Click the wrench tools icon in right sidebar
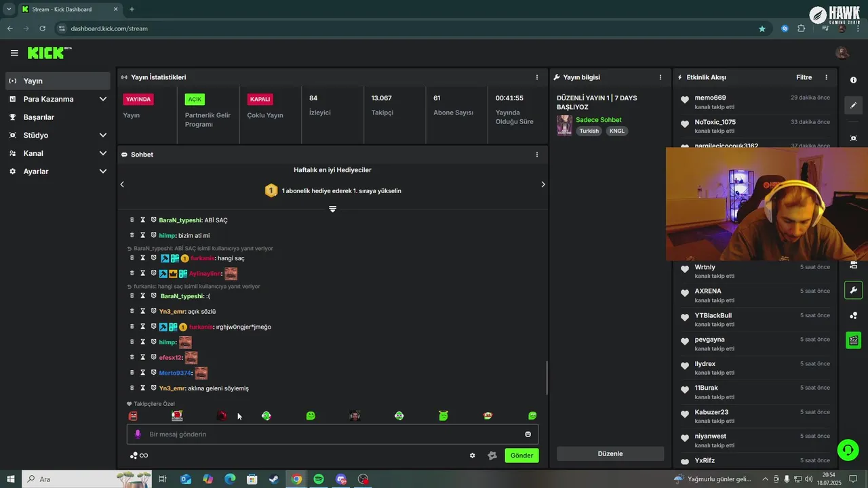 853,290
